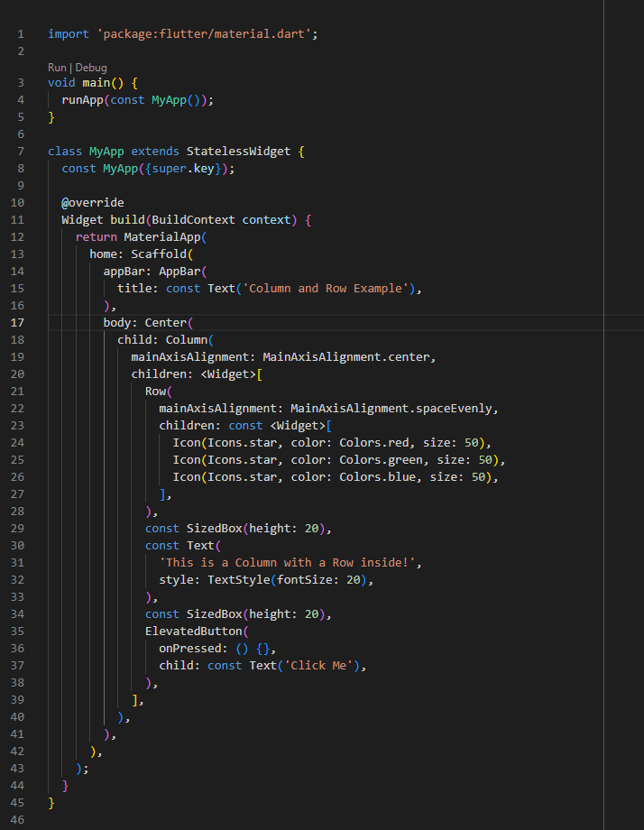Click 'context' parameter name on line 11
This screenshot has height=830, width=644.
(x=266, y=219)
